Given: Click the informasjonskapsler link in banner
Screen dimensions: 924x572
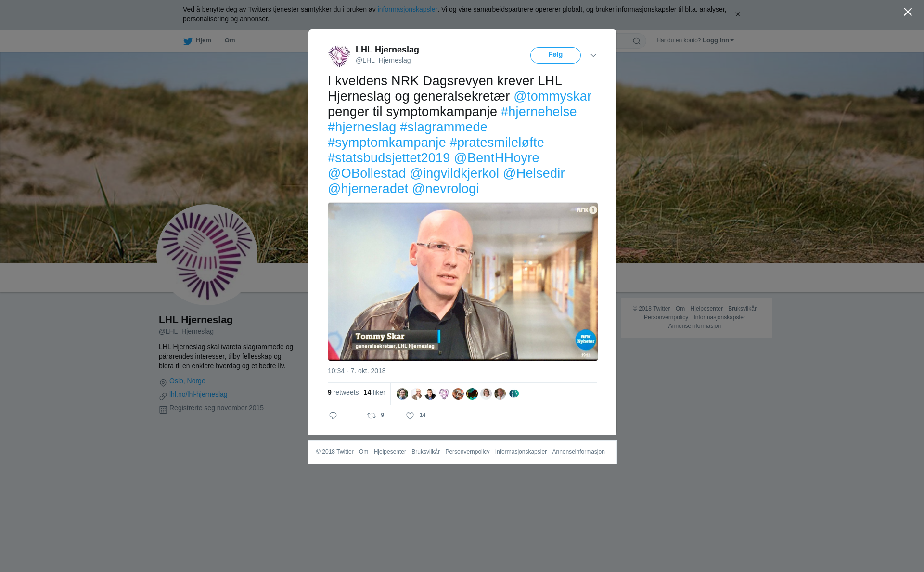Looking at the screenshot, I should click(x=407, y=9).
